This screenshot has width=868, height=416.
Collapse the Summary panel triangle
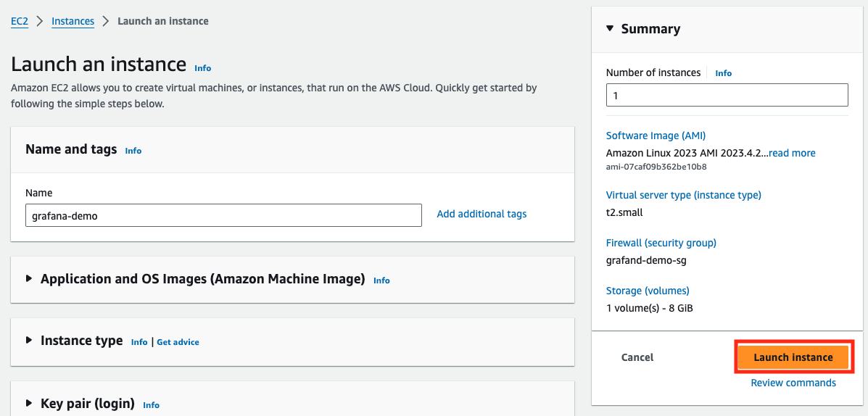click(610, 28)
